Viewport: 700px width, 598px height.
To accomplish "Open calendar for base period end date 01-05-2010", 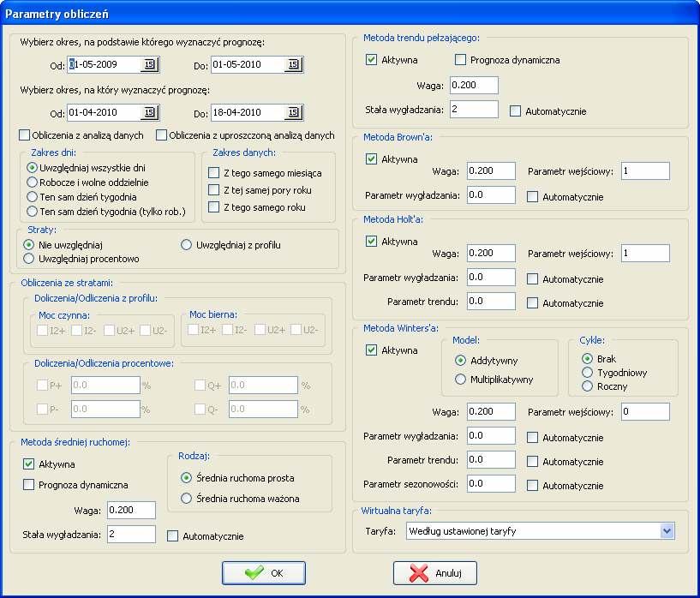I will click(x=293, y=65).
